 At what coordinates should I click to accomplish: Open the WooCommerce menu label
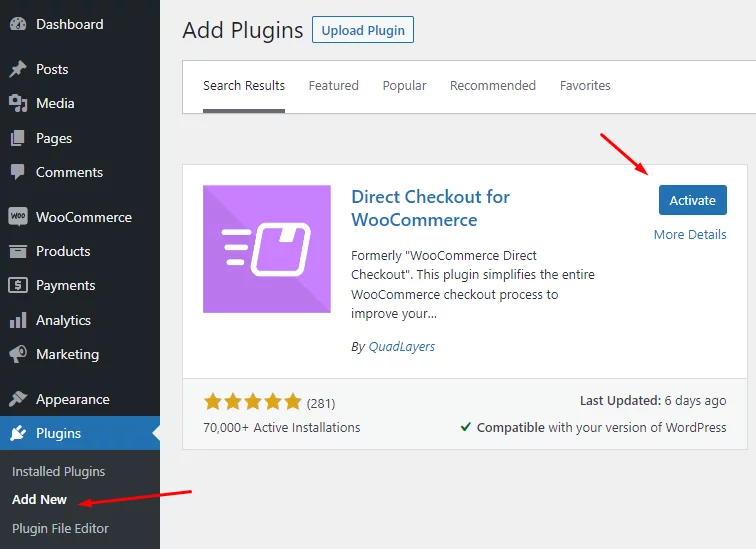coord(84,217)
